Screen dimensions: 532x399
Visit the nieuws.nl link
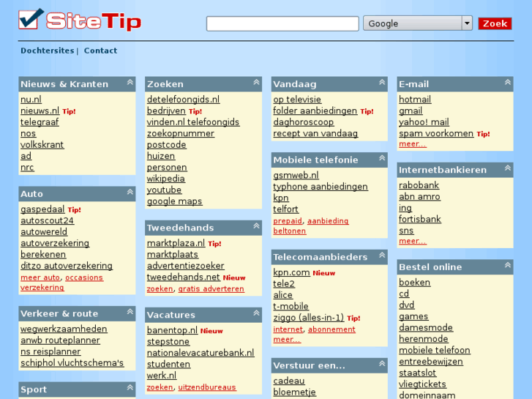click(x=40, y=111)
